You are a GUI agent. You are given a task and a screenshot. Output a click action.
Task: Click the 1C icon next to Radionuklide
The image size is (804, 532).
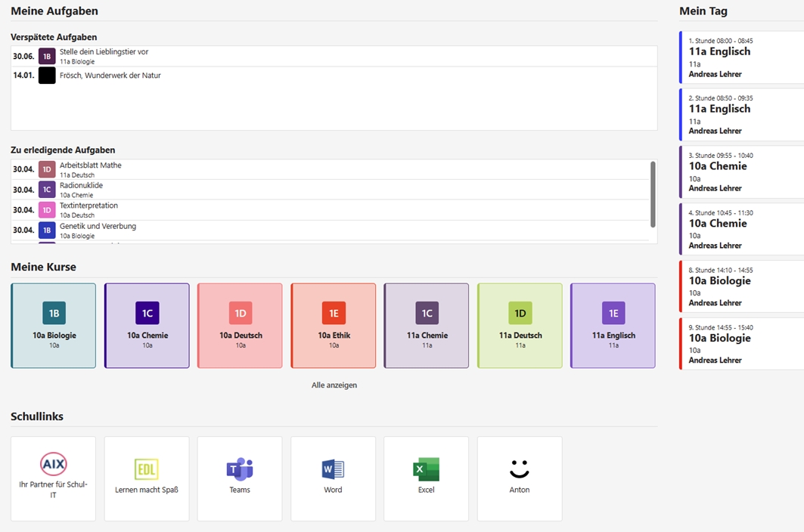click(x=47, y=190)
